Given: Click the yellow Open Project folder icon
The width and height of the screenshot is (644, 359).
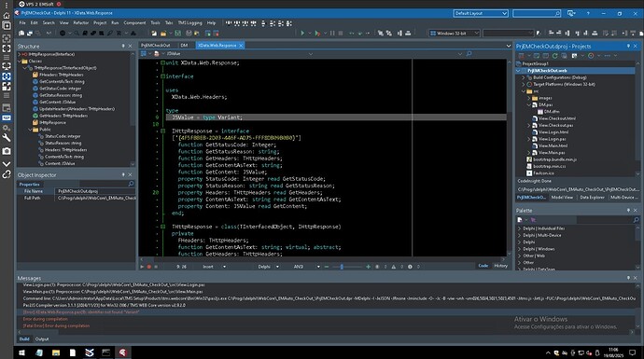Looking at the screenshot, I should 163,34.
